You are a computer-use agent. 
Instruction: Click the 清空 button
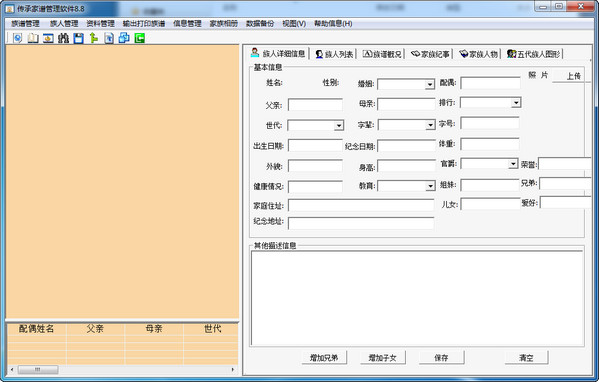pyautogui.click(x=526, y=358)
